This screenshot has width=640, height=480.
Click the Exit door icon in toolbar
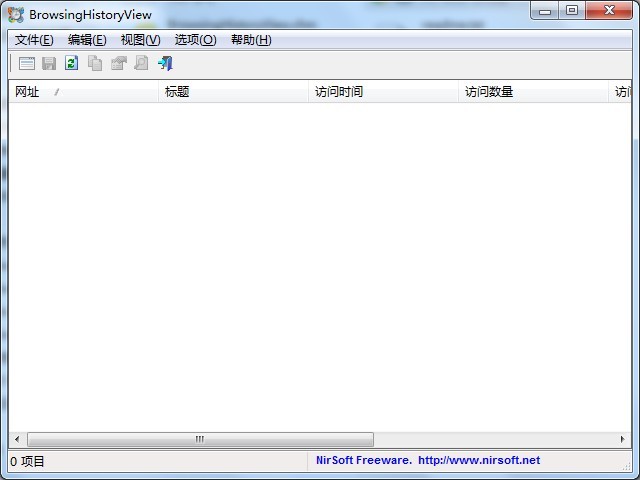[x=166, y=63]
